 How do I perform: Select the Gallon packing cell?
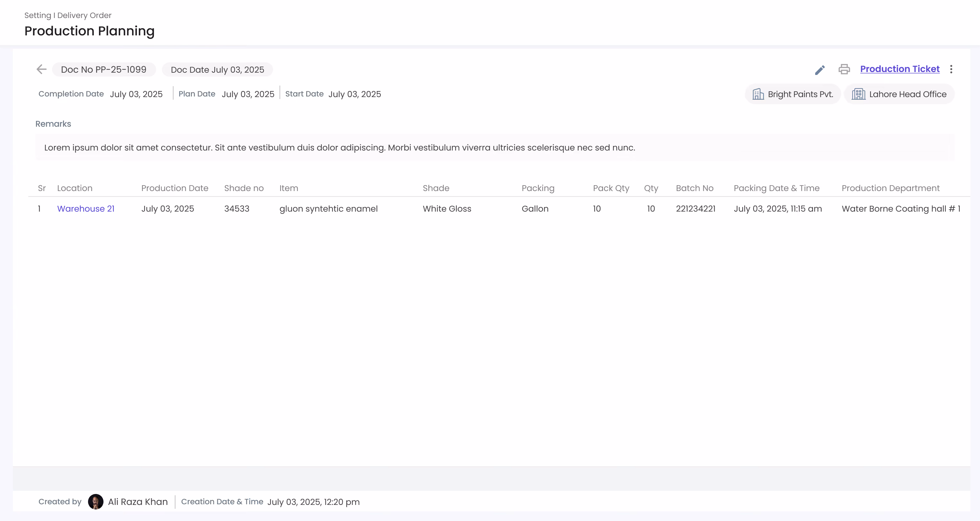point(535,209)
